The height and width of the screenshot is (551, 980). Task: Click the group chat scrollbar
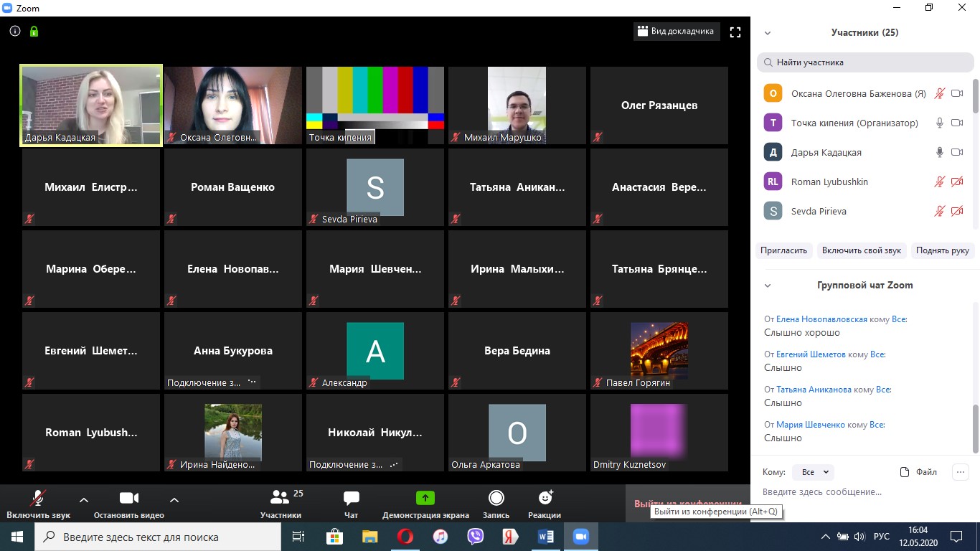(976, 429)
